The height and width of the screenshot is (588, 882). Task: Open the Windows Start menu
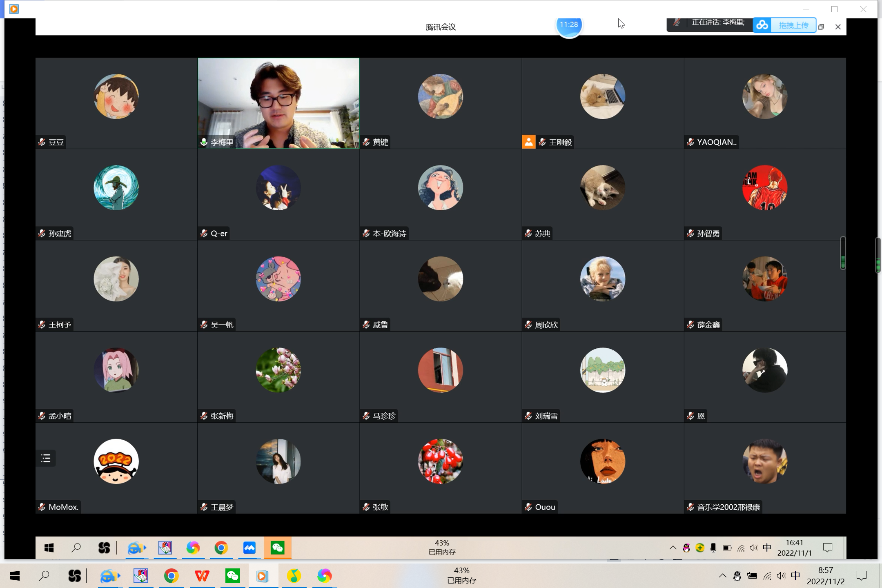click(x=15, y=576)
